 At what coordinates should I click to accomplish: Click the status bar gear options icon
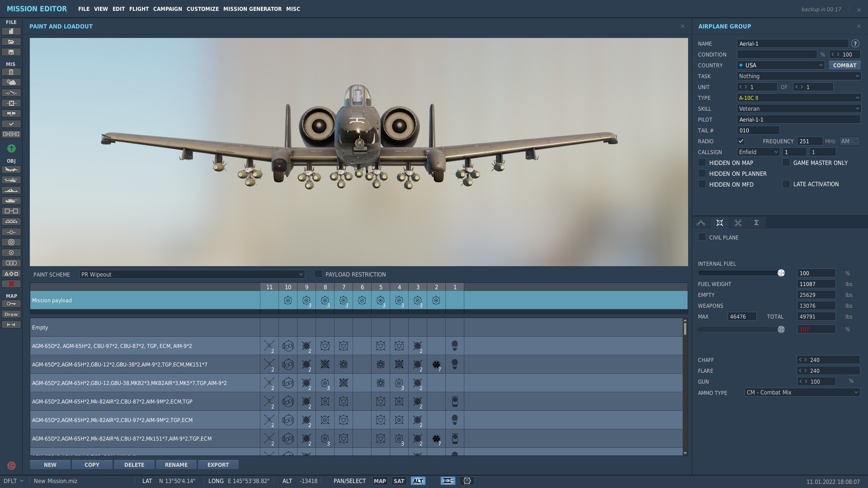pyautogui.click(x=467, y=481)
